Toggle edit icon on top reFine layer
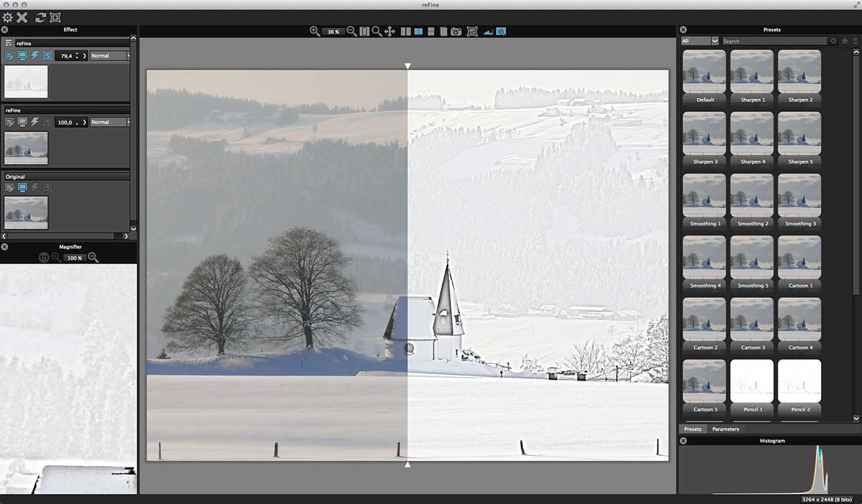The height and width of the screenshot is (504, 862). (x=9, y=55)
